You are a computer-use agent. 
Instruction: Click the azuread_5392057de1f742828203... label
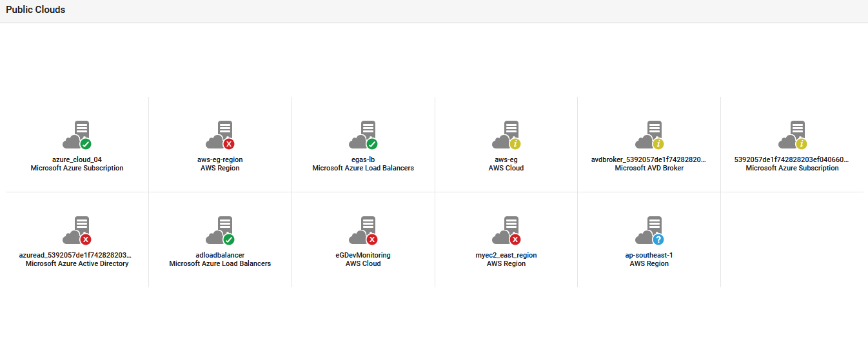click(x=77, y=255)
